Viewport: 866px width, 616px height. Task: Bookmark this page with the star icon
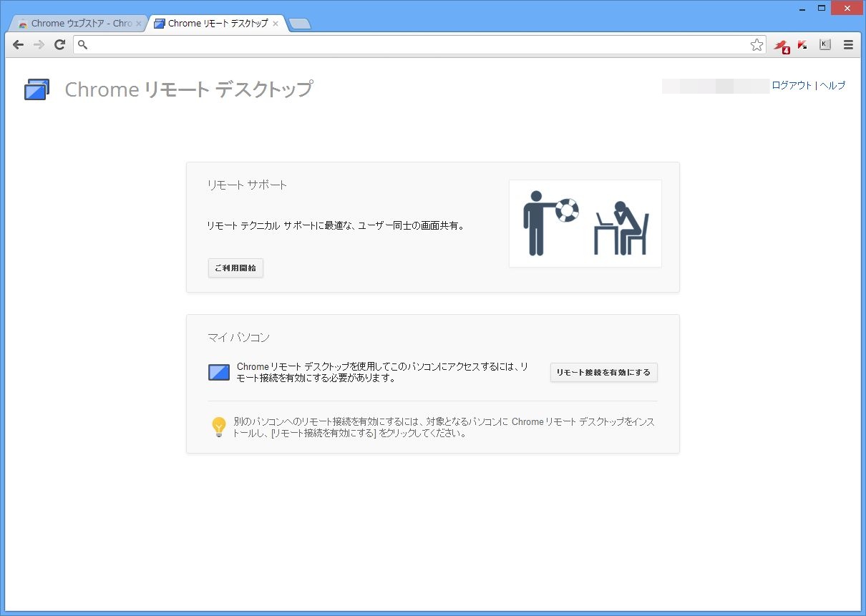coord(756,45)
